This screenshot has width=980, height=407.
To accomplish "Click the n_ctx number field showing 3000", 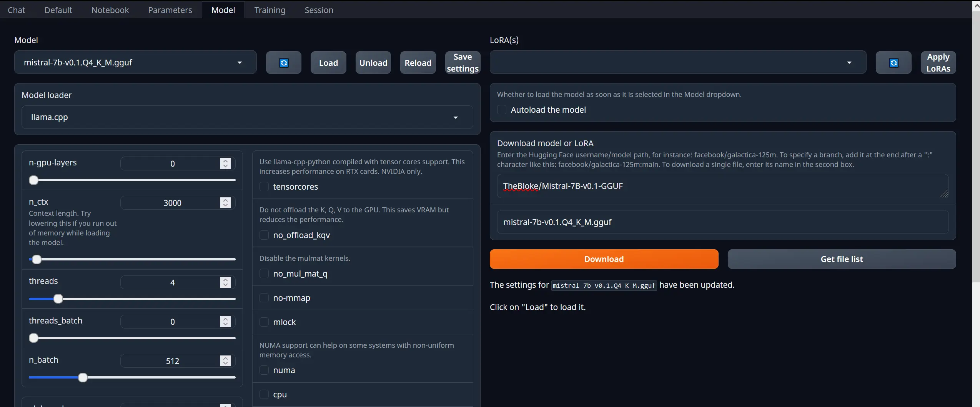I will pyautogui.click(x=172, y=203).
